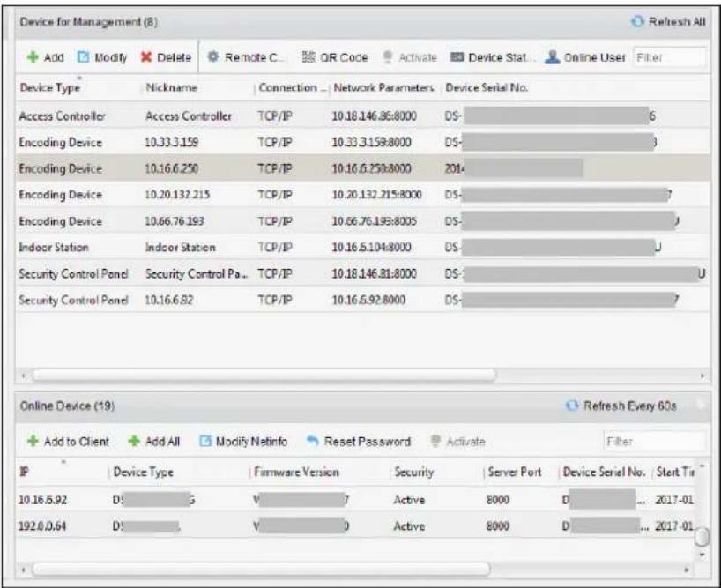Select the Access Controller device row
Image resolution: width=721 pixels, height=588 pixels.
tap(362, 115)
